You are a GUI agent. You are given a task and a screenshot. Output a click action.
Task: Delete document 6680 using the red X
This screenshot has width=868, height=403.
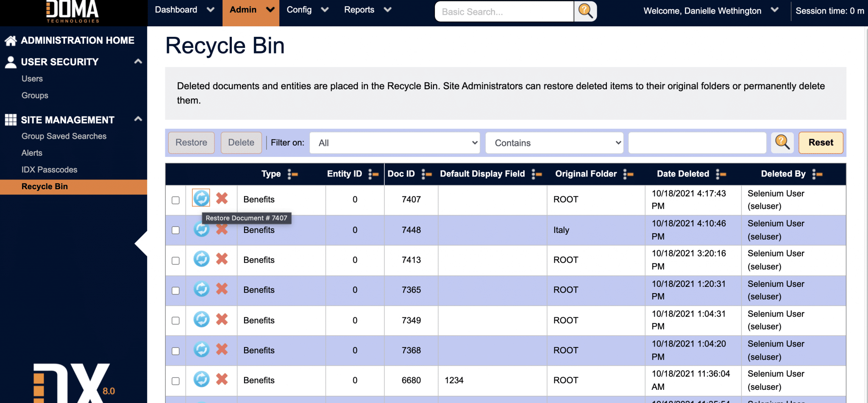coord(222,379)
